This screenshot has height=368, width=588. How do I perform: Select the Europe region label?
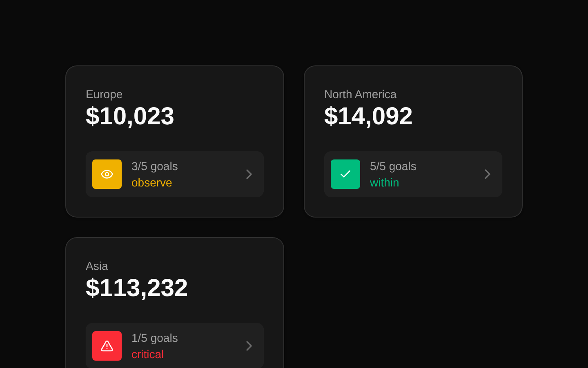click(104, 94)
